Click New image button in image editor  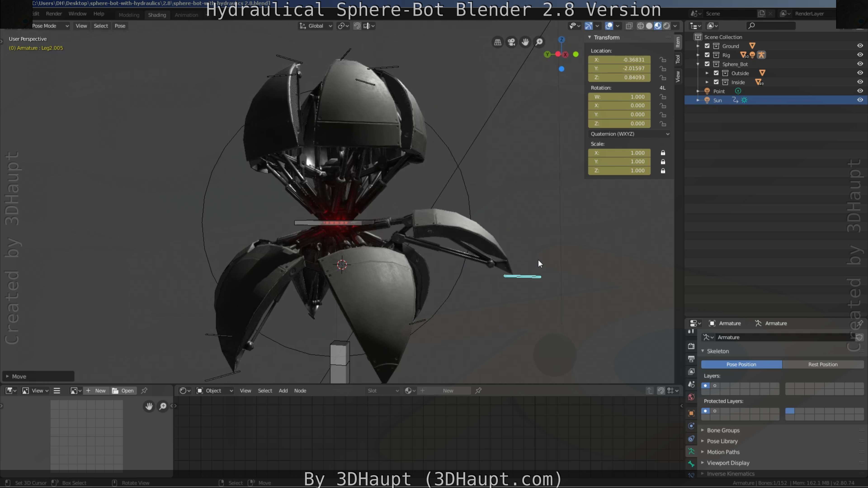point(96,391)
